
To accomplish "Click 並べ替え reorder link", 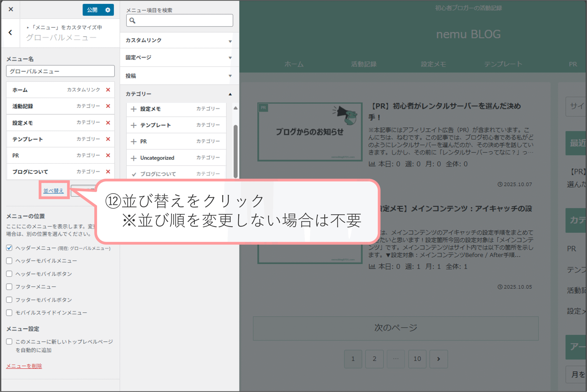I will click(53, 191).
